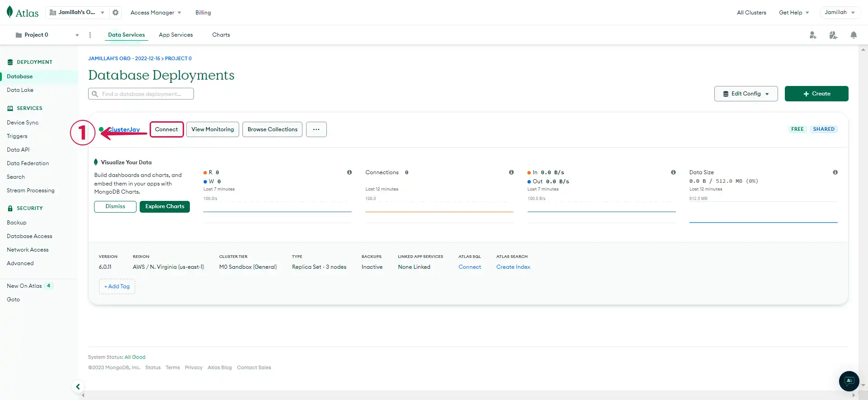Open Search in the sidebar
Viewport: 868px width, 400px height.
16,177
